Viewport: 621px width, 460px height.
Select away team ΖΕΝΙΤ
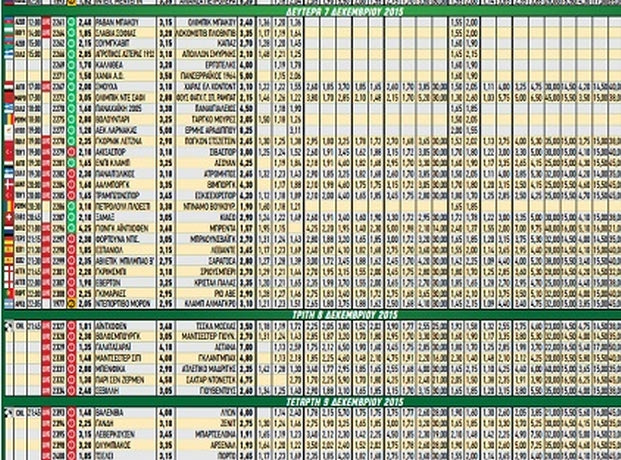tap(227, 424)
